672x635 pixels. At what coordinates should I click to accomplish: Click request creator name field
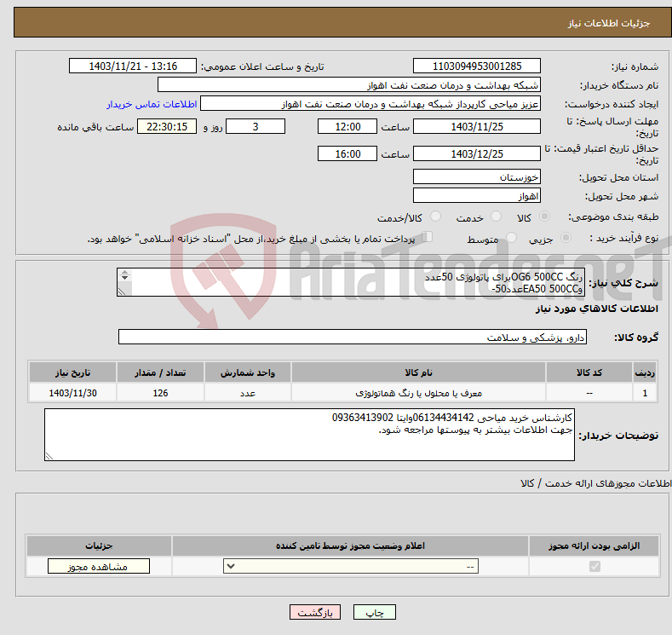(370, 104)
